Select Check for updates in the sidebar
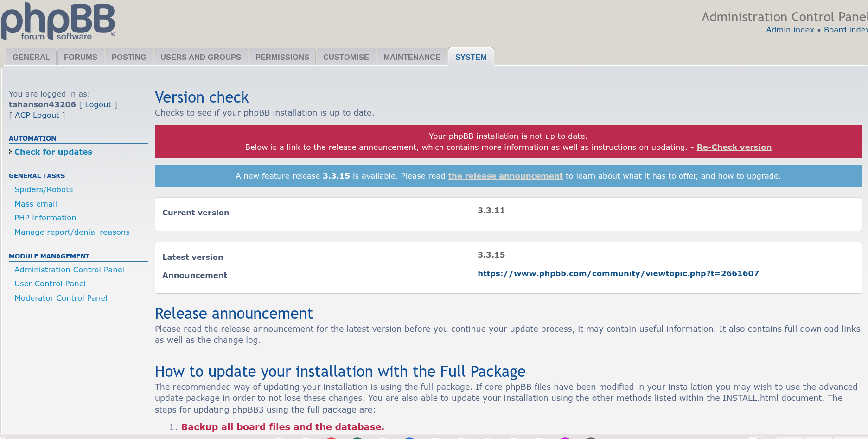The image size is (868, 439). point(53,152)
